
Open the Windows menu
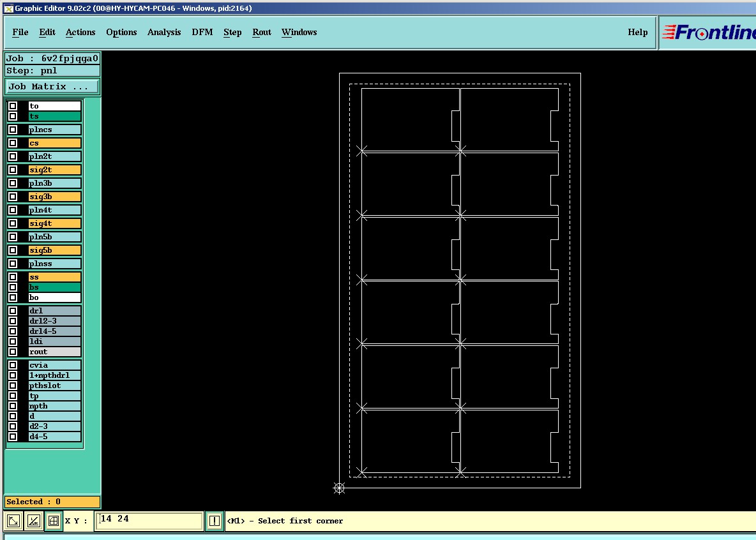[x=299, y=33]
